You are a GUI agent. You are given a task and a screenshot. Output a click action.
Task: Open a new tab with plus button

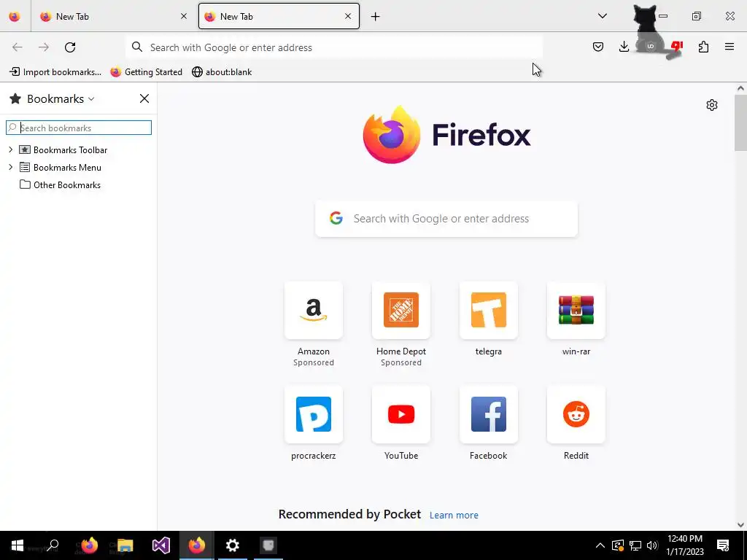pos(376,17)
